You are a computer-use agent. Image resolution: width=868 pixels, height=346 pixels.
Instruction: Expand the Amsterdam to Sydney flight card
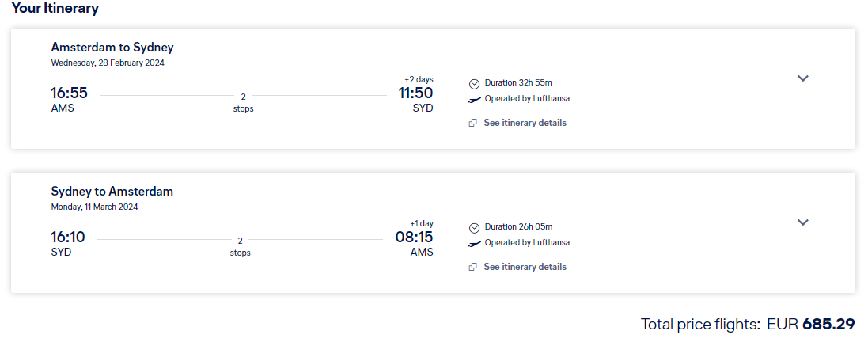802,78
